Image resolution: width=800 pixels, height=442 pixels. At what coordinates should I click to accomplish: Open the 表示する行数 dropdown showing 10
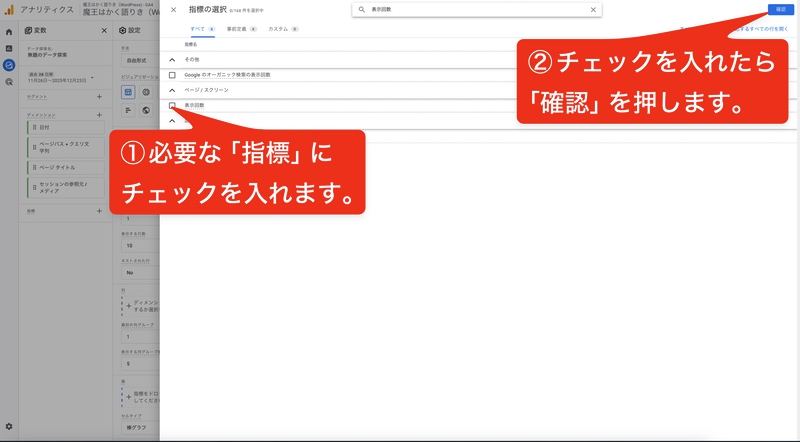coord(140,245)
